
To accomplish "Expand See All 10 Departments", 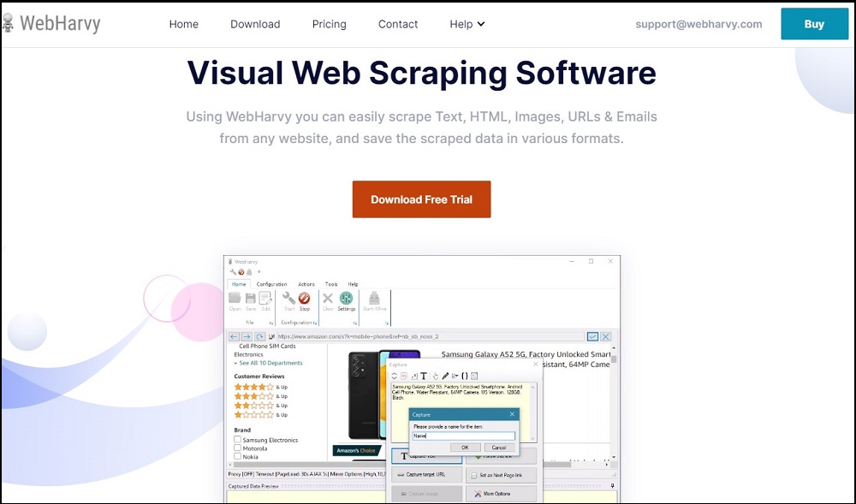I will tap(268, 363).
